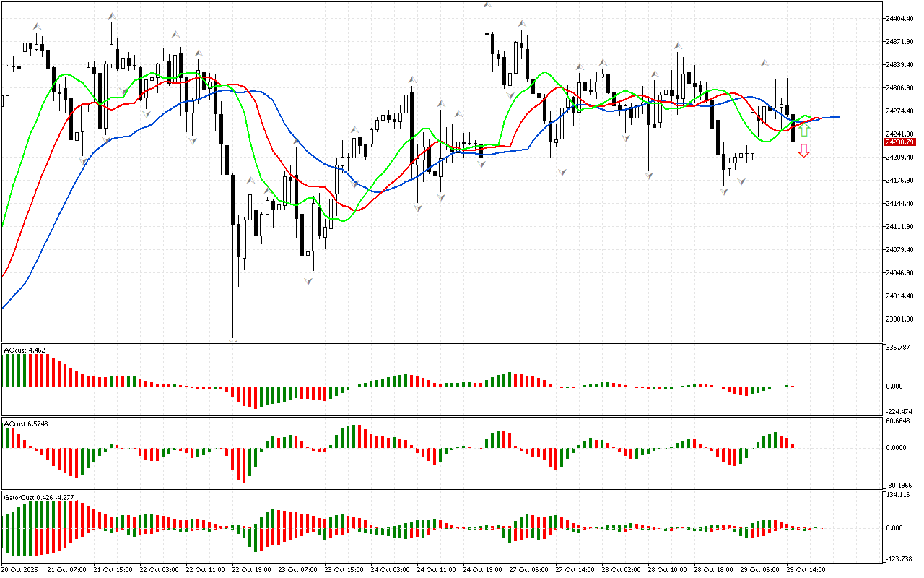Click the 134.116 value on Gator scale
The width and height of the screenshot is (924, 578).
click(x=897, y=495)
